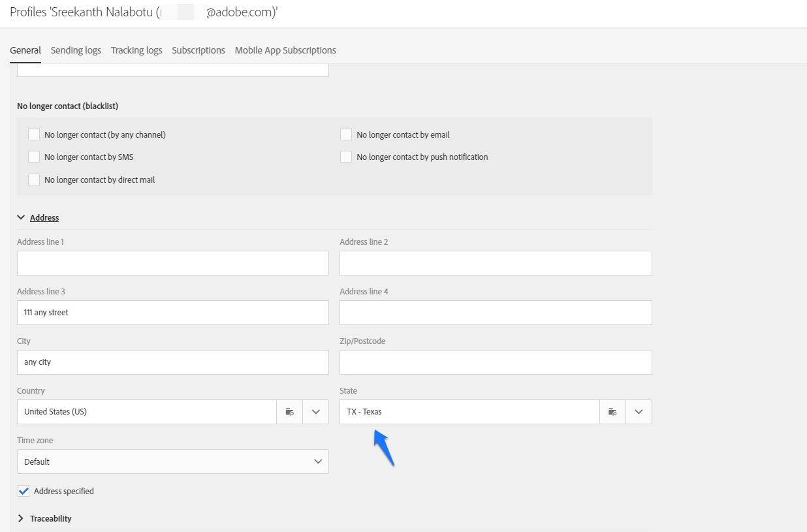
Task: Open the Mobile App Subscriptions tab
Action: pos(285,50)
